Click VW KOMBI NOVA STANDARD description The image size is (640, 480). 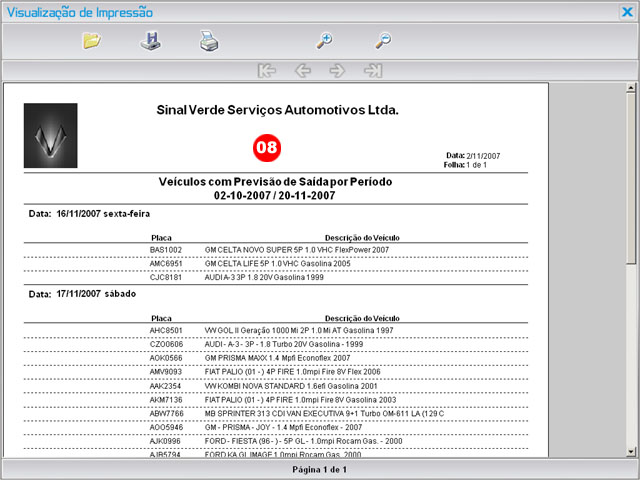[x=291, y=386]
